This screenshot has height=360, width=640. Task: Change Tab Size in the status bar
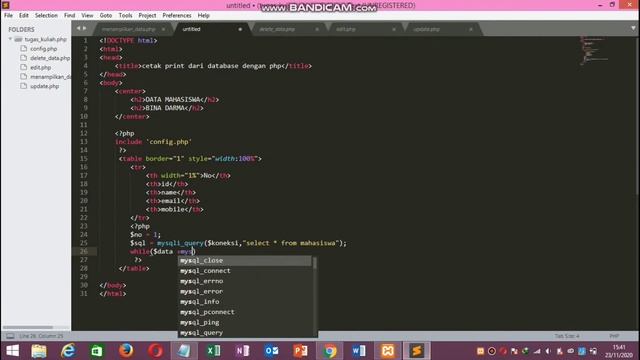pyautogui.click(x=567, y=336)
